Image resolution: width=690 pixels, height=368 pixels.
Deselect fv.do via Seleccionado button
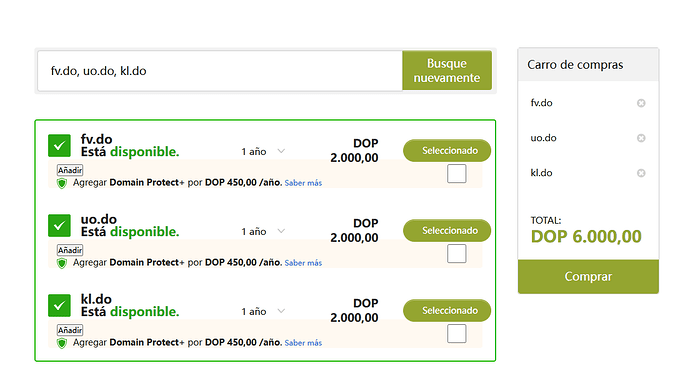coord(447,151)
